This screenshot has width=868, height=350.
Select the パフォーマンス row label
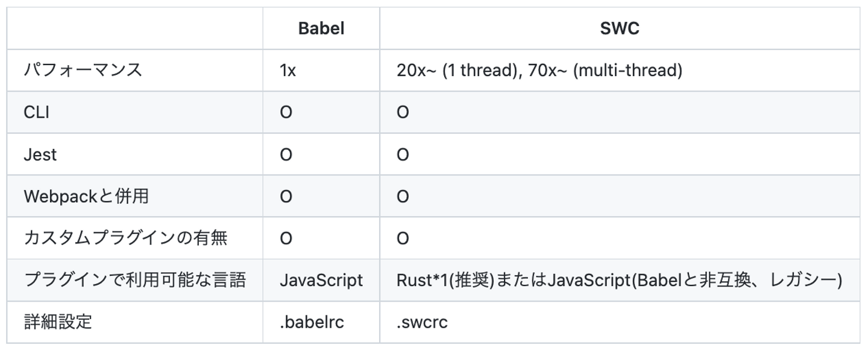pyautogui.click(x=83, y=70)
